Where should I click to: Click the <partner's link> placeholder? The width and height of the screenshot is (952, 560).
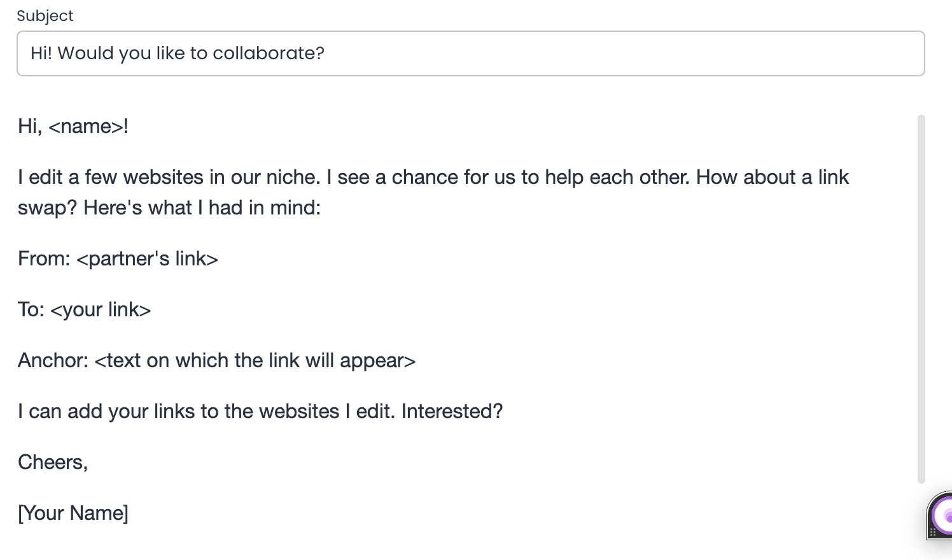[x=147, y=258]
